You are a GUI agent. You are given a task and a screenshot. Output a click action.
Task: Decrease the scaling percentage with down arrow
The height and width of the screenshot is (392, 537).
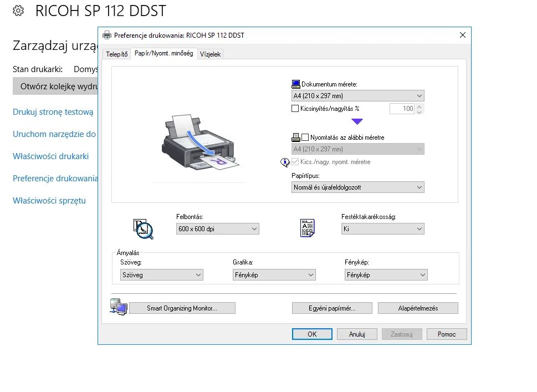point(419,111)
